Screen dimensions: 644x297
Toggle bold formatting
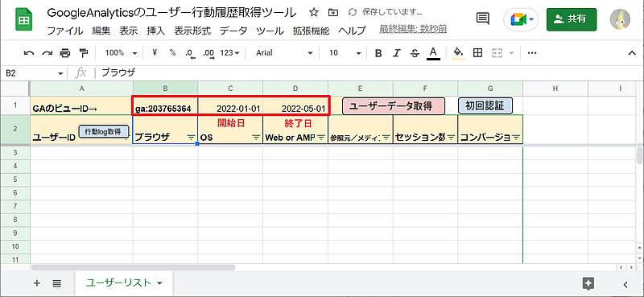pos(378,53)
